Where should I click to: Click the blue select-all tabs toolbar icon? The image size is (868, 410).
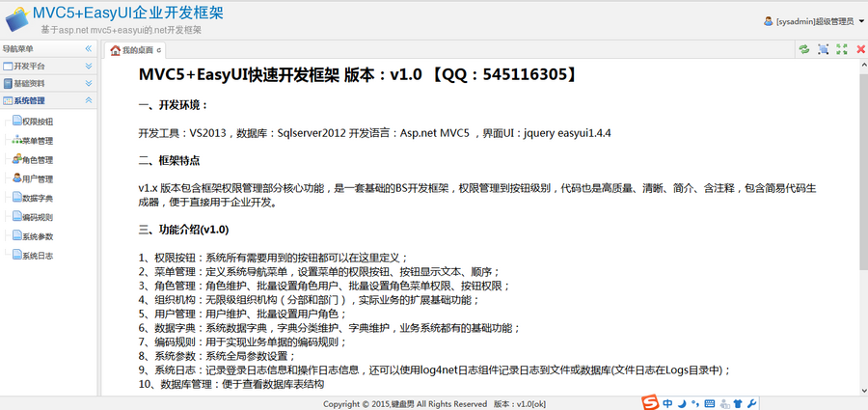click(x=824, y=49)
